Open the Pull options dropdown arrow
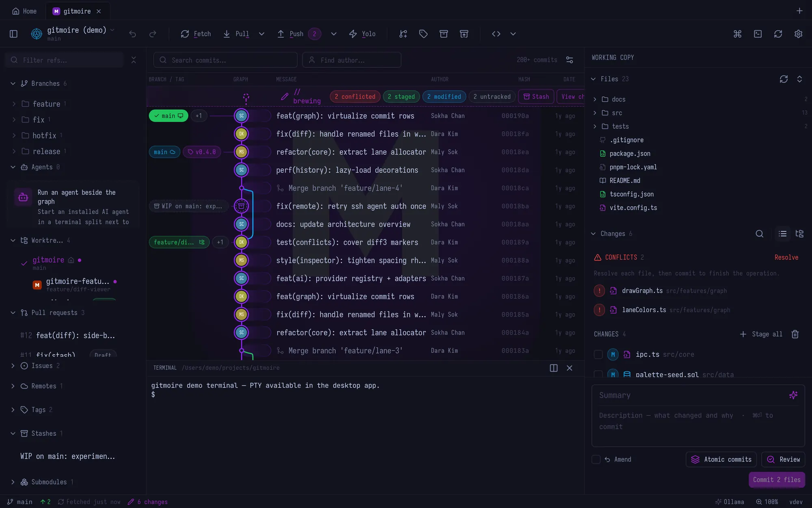Viewport: 812px width, 508px height. coord(261,34)
